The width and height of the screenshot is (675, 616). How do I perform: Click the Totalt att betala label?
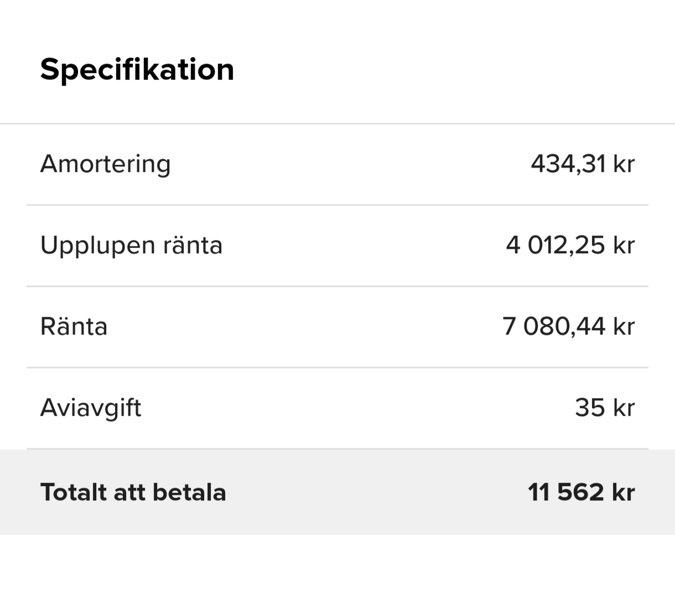(133, 492)
